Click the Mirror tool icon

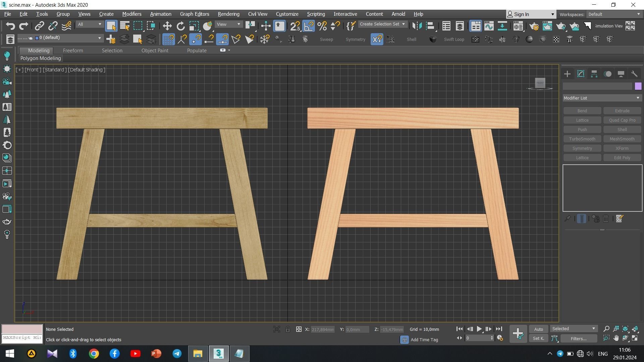[x=417, y=26]
